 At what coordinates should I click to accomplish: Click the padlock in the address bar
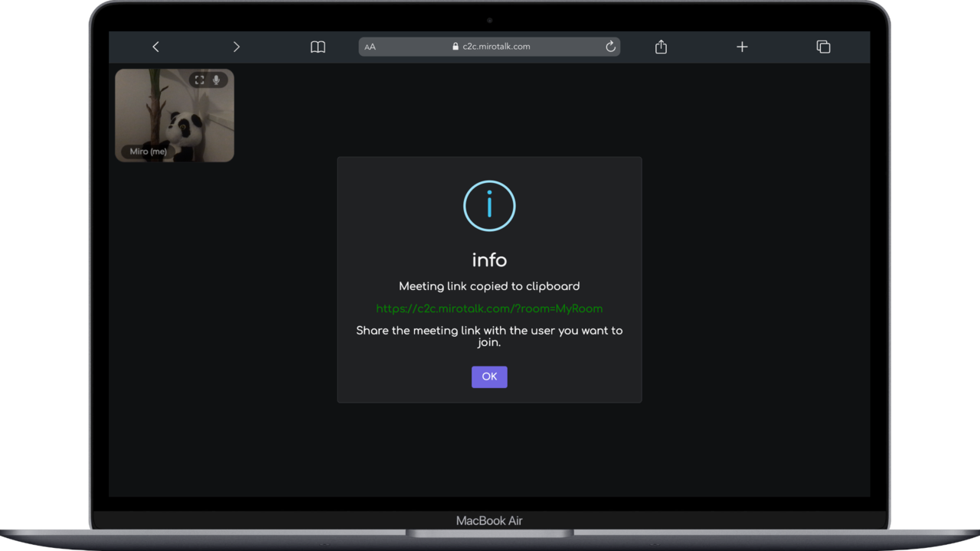(455, 47)
